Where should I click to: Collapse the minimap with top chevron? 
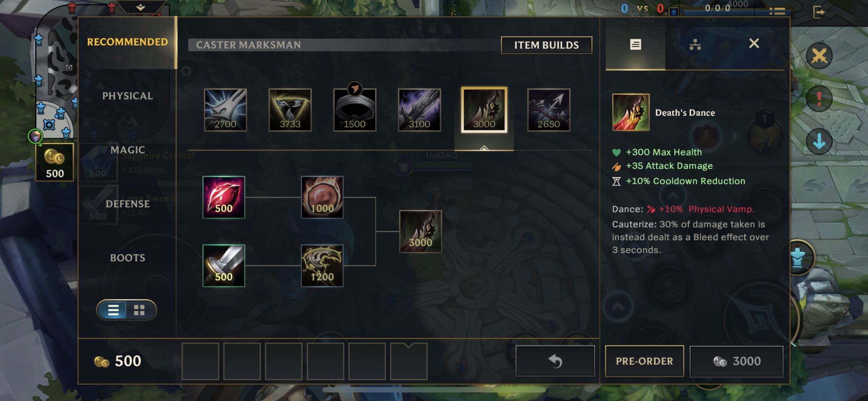click(141, 7)
